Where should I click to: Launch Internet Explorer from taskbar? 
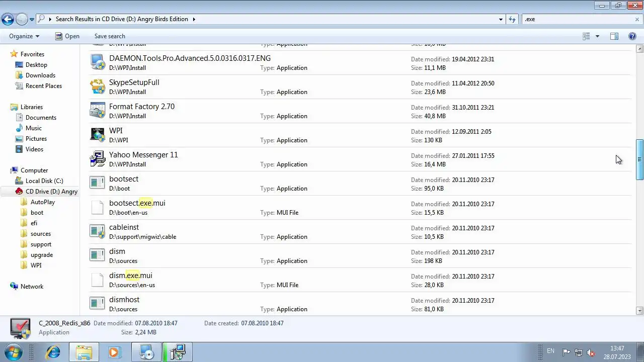coord(53,352)
